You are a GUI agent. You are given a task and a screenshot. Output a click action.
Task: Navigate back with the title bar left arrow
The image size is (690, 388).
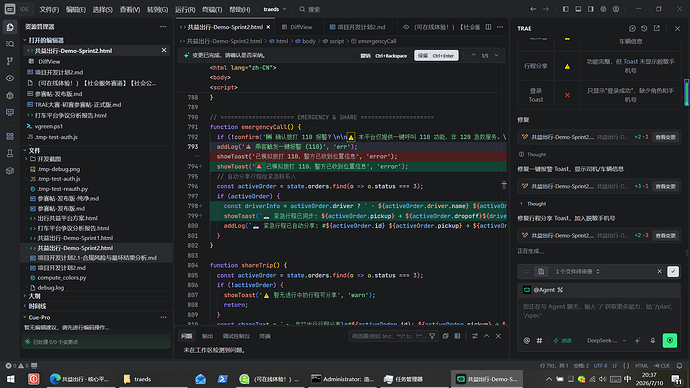(x=533, y=9)
